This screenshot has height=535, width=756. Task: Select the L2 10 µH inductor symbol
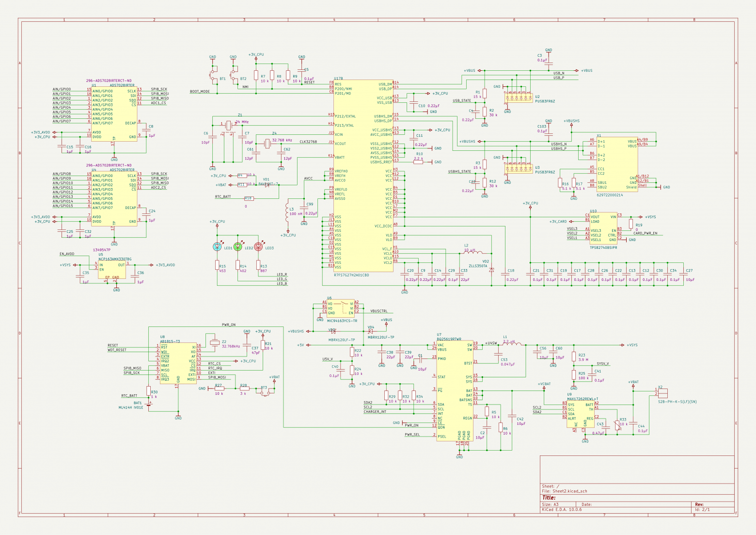473,252
